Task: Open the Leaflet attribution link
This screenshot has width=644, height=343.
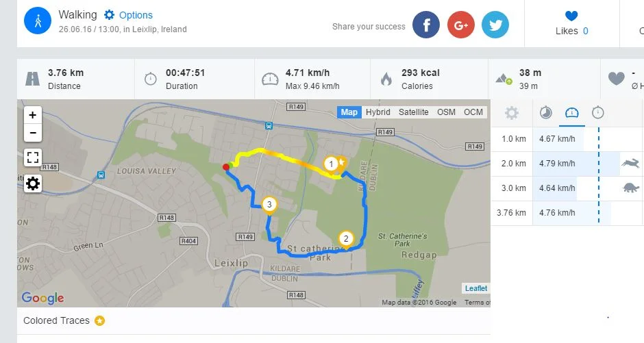Action: tap(476, 288)
